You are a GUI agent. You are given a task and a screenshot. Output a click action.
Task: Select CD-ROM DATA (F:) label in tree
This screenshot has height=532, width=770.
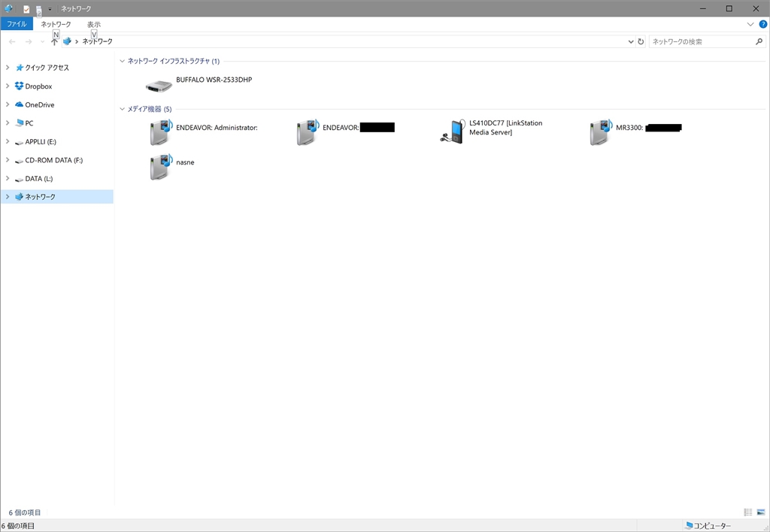pyautogui.click(x=54, y=161)
